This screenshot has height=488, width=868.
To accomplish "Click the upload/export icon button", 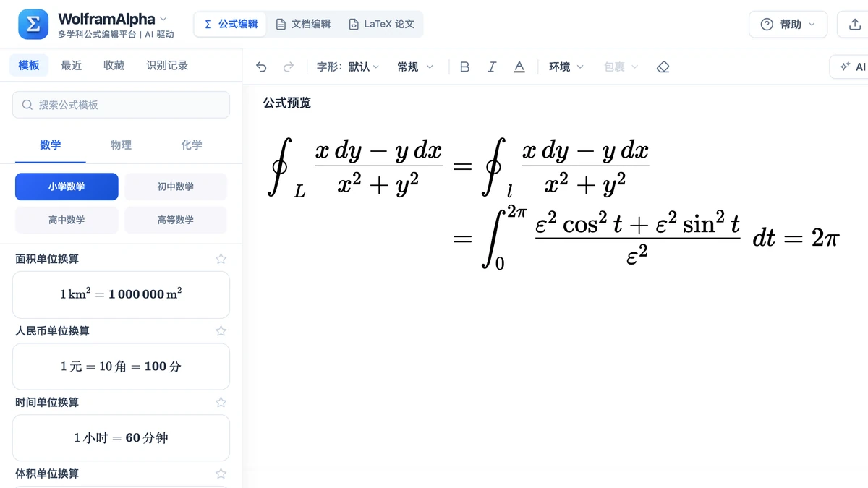I will pyautogui.click(x=854, y=25).
